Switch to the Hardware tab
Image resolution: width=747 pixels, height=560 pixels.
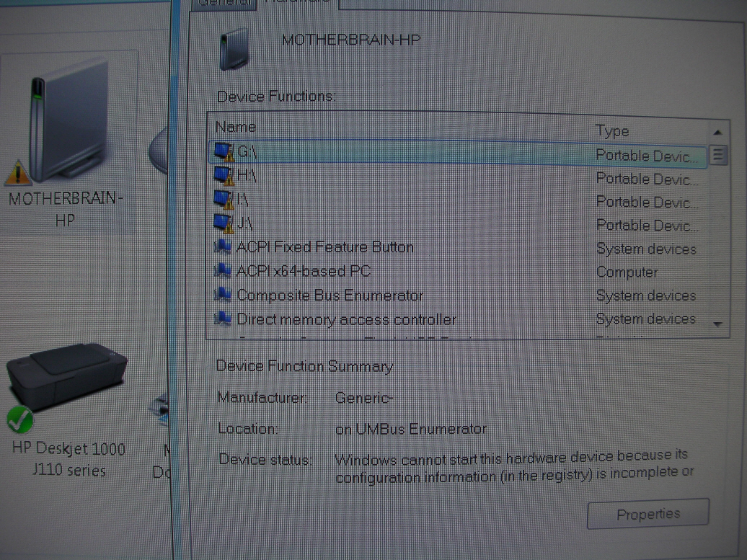click(298, 3)
